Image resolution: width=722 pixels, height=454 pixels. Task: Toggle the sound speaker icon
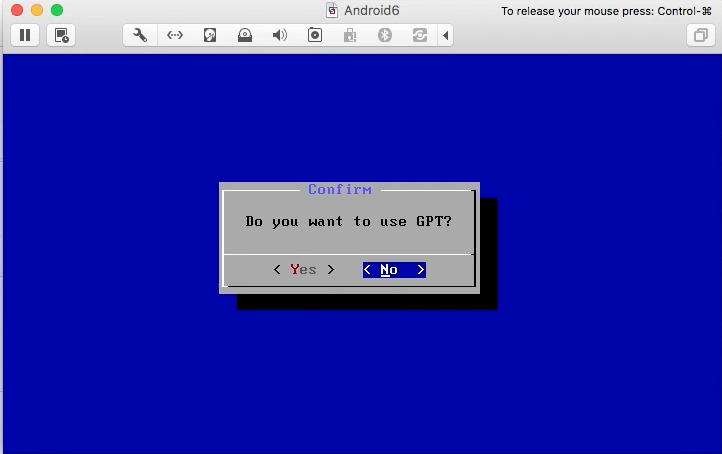pos(280,35)
